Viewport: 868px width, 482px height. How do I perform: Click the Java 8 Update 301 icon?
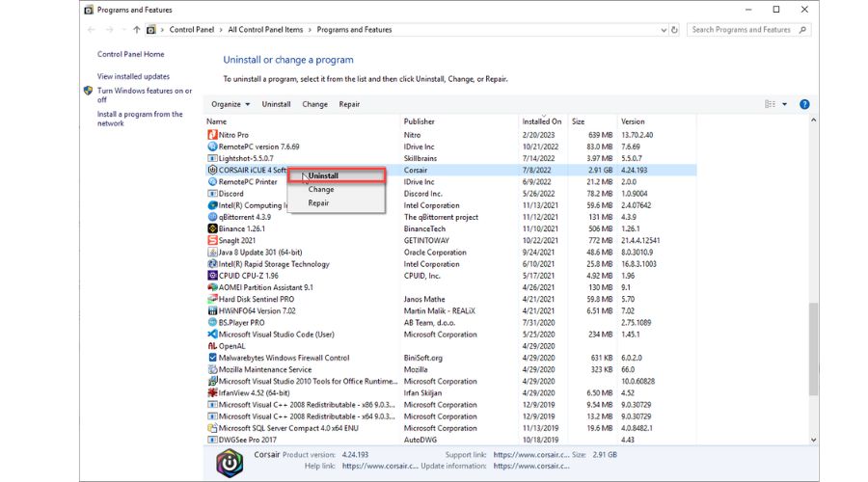pos(212,253)
